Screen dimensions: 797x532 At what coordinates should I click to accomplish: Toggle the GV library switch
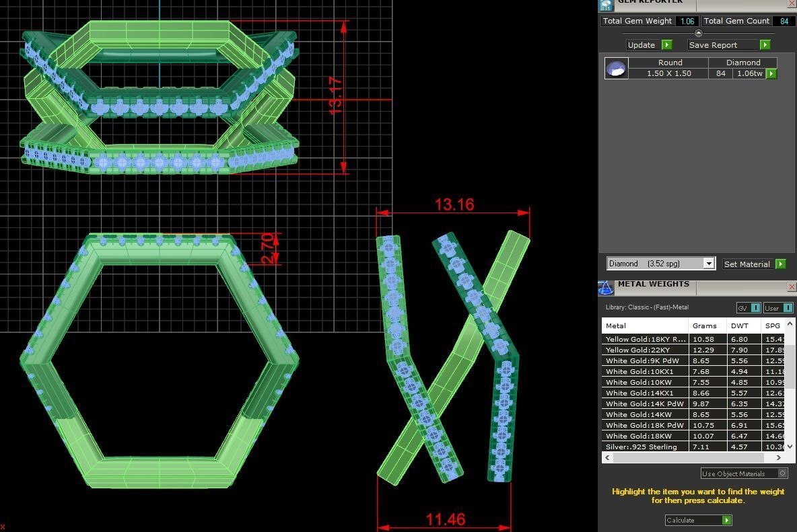(x=749, y=307)
